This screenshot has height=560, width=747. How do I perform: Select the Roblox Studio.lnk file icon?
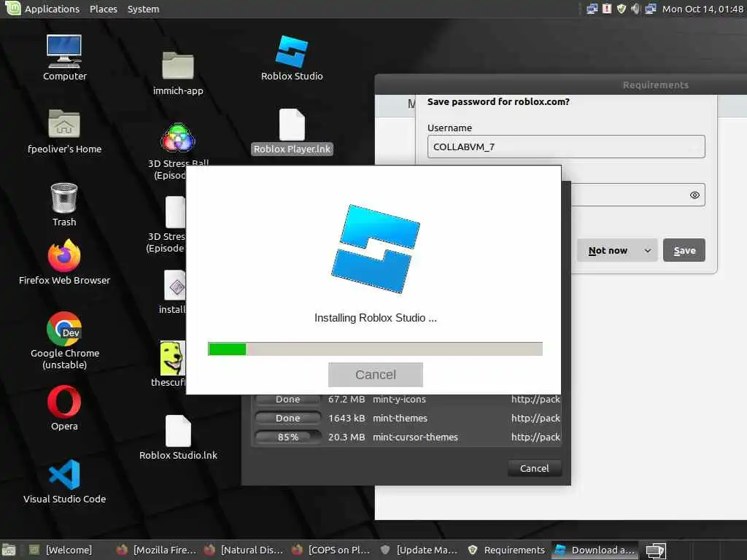178,431
